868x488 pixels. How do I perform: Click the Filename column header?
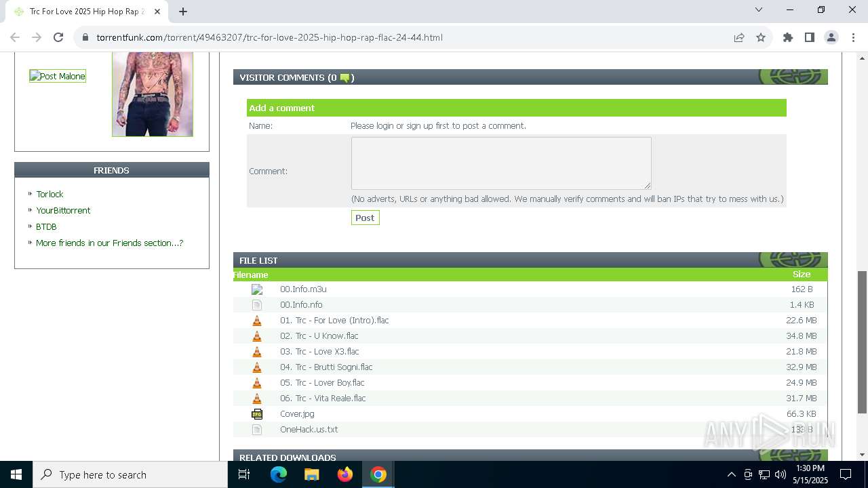point(250,274)
